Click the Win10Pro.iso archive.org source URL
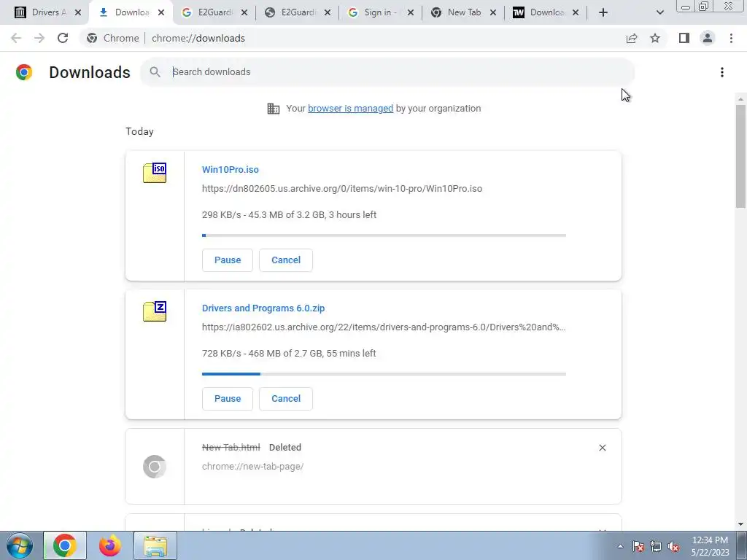Screen dimensions: 747x560 click(x=342, y=189)
